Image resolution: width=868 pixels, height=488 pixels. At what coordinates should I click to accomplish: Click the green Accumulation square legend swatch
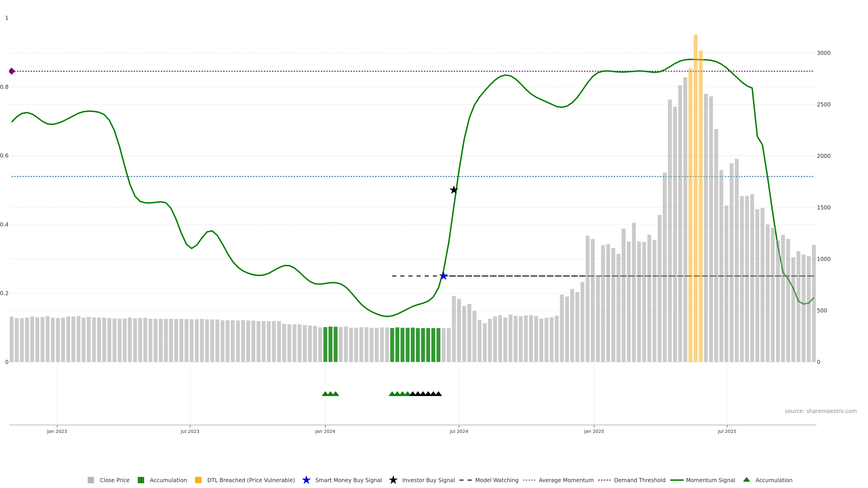pos(141,480)
